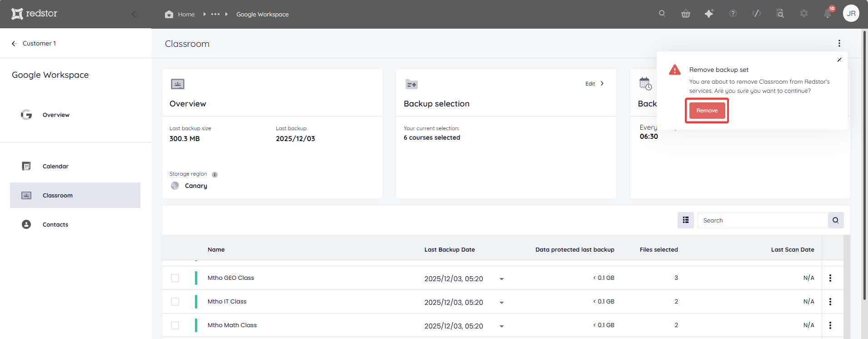Open the AI sparkle icon
Viewport: 868px width, 339px height.
click(x=709, y=14)
